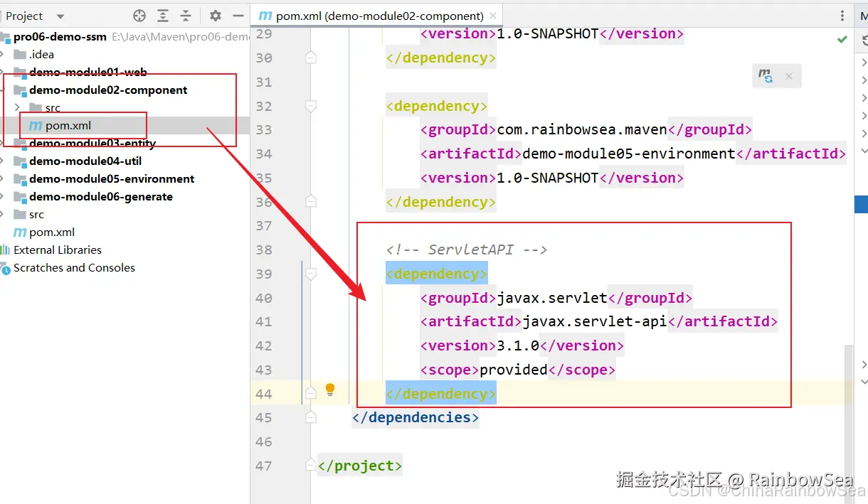Screen dimensions: 868x504
Task: Select demo-module06-generate module
Action: pyautogui.click(x=101, y=196)
